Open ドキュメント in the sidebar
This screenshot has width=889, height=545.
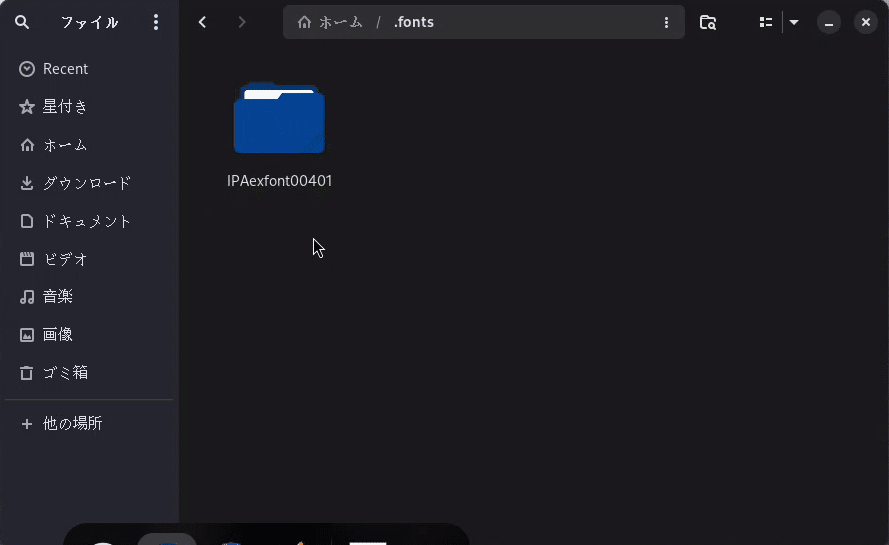[x=89, y=221]
